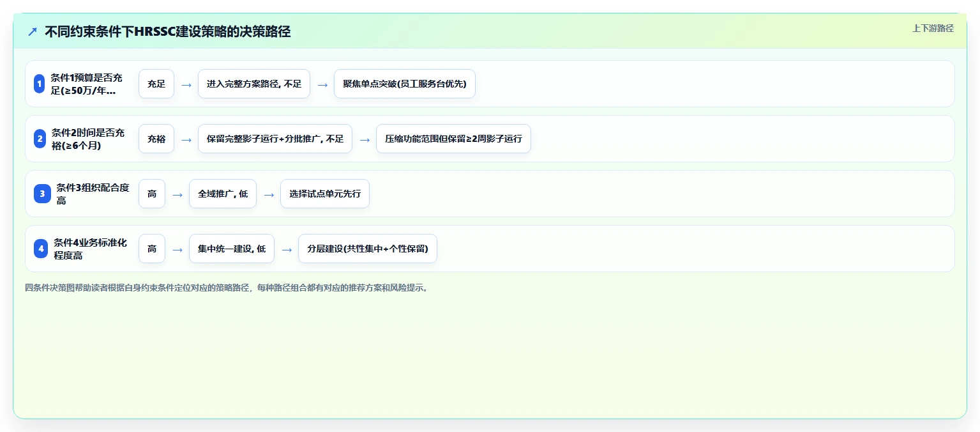Viewport: 980px width, 432px height.
Task: Select 全域推广, 低 chip
Action: pyautogui.click(x=223, y=194)
